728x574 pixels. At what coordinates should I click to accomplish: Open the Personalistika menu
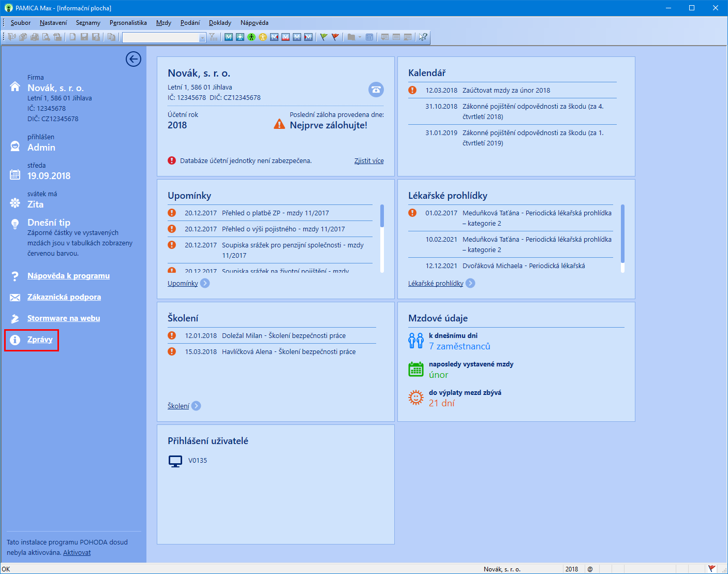click(x=128, y=23)
